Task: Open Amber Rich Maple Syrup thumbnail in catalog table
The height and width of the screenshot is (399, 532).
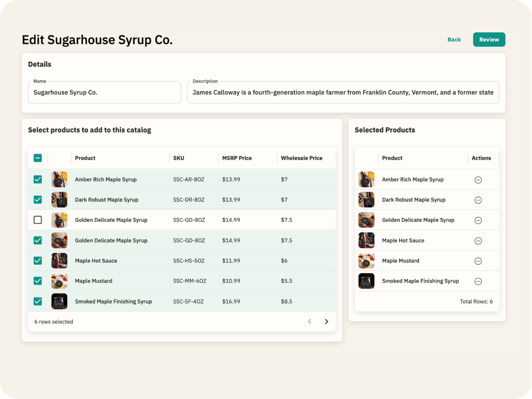Action: (59, 180)
